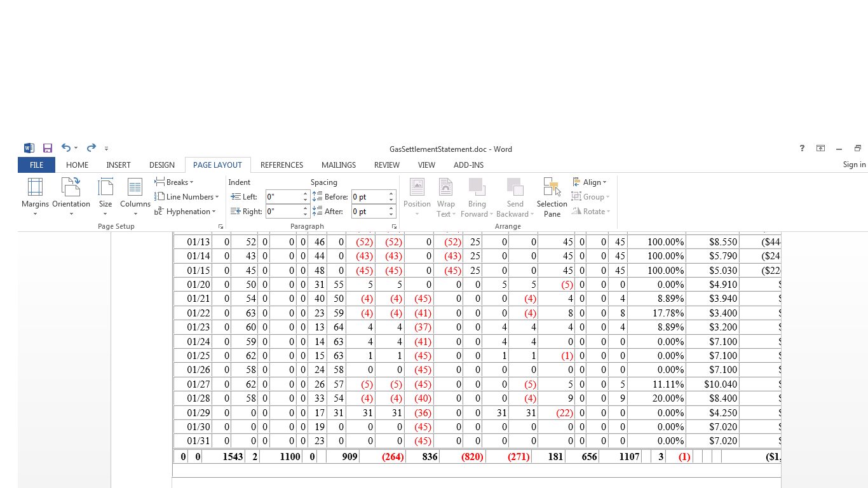The width and height of the screenshot is (868, 488).
Task: Save the document from the Quick Access Toolbar
Action: point(48,148)
